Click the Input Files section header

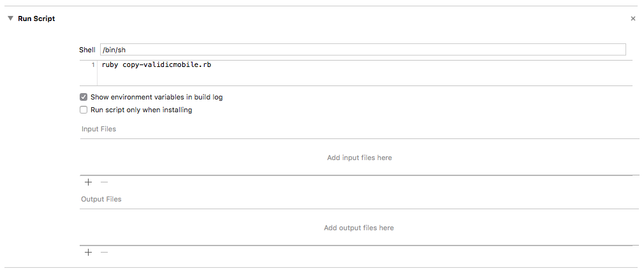pos(98,129)
